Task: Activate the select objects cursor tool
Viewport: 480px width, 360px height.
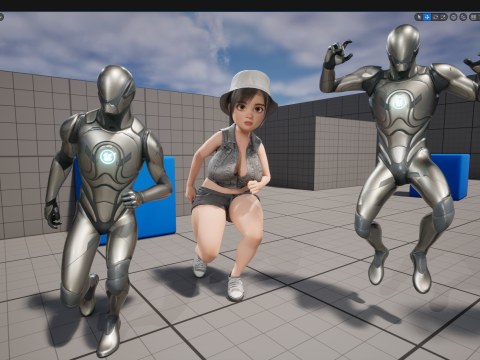Action: pyautogui.click(x=419, y=17)
